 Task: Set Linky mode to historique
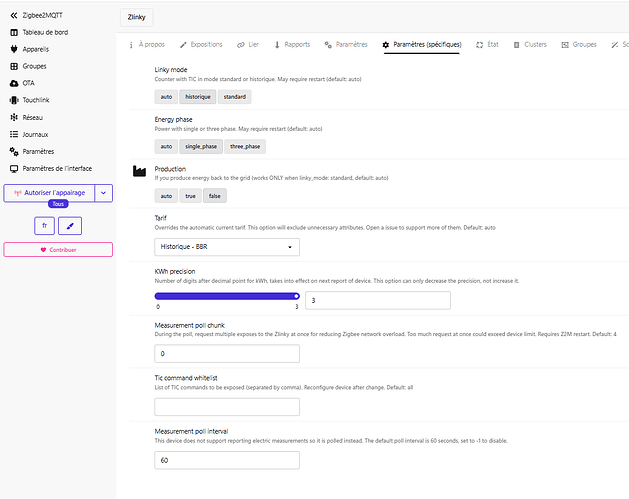point(198,97)
